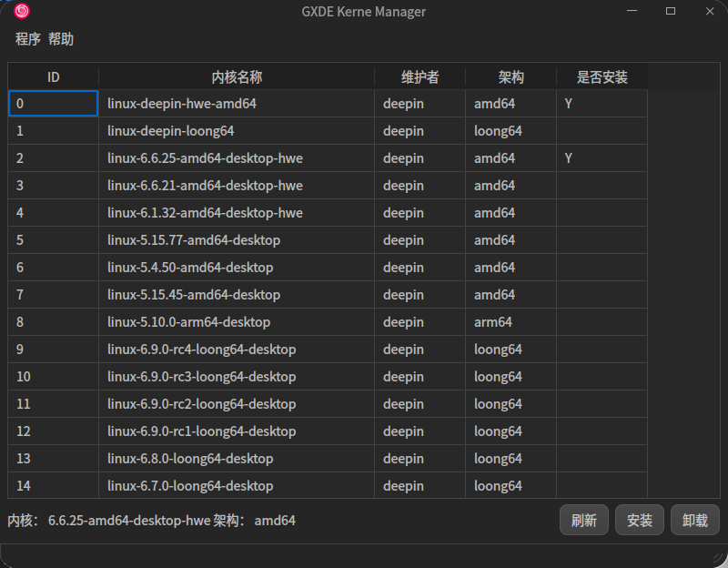The height and width of the screenshot is (568, 728).
Task: Click the GXDE Kerne Manager app icon
Action: 20,10
